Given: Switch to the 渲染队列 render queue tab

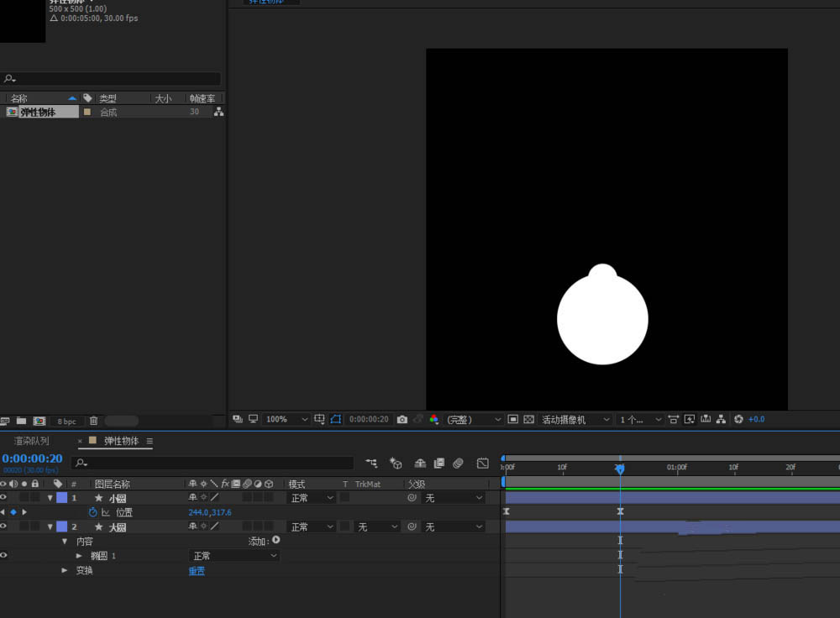Looking at the screenshot, I should coord(32,441).
